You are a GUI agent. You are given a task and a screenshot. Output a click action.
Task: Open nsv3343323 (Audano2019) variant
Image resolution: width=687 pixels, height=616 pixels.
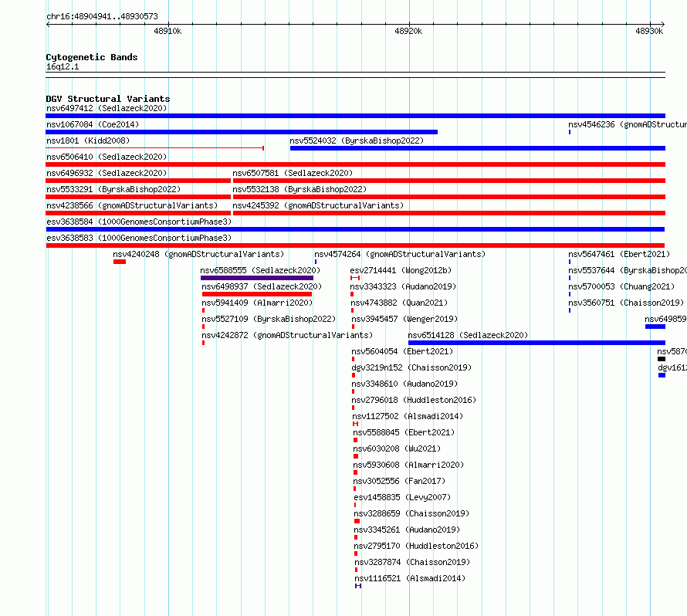403,286
